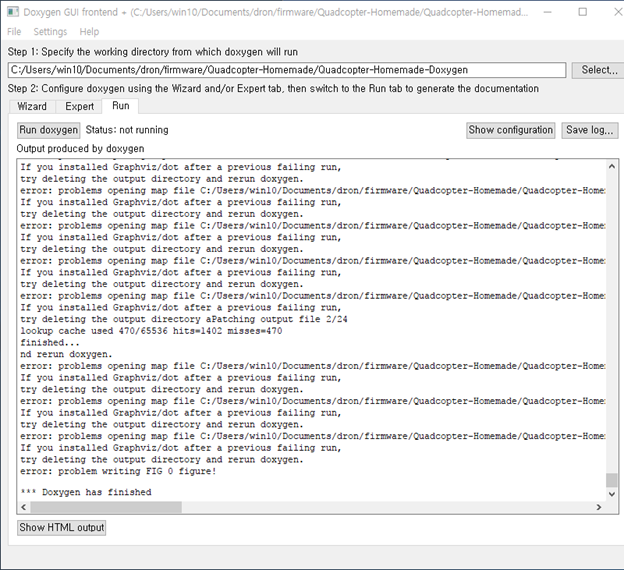Click the 'finished...' log line
Image resolution: width=624 pixels, height=570 pixels.
click(50, 342)
